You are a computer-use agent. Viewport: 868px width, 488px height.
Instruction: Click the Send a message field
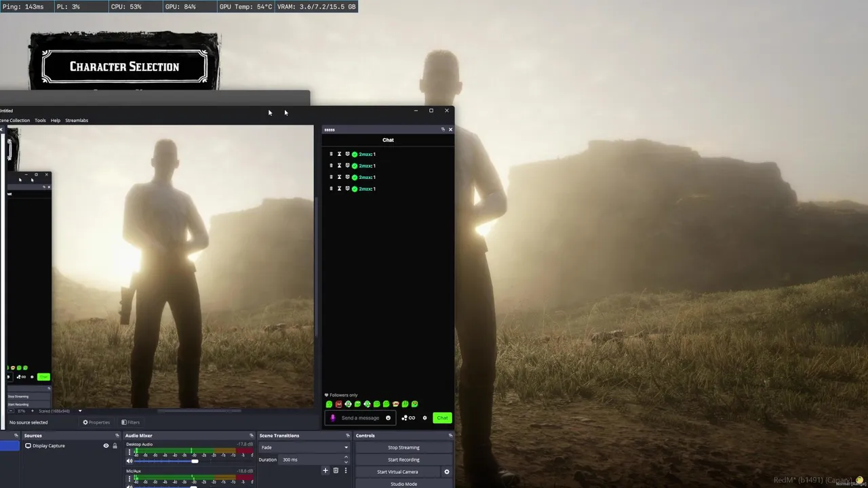tap(361, 418)
